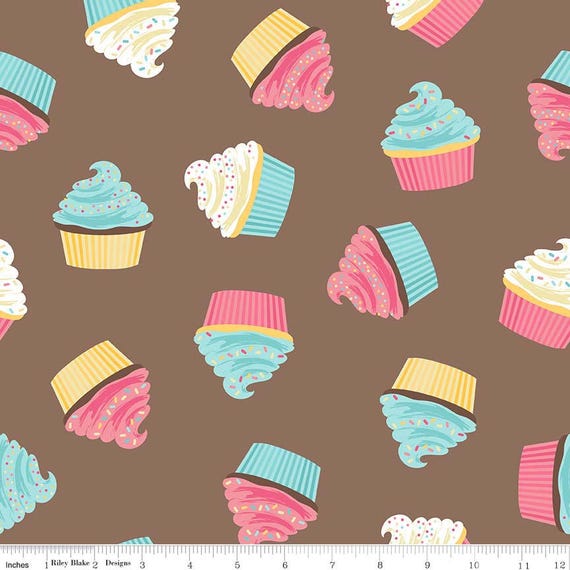Click the number 9 on the ruler
This screenshot has height=570, width=570.
427,565
